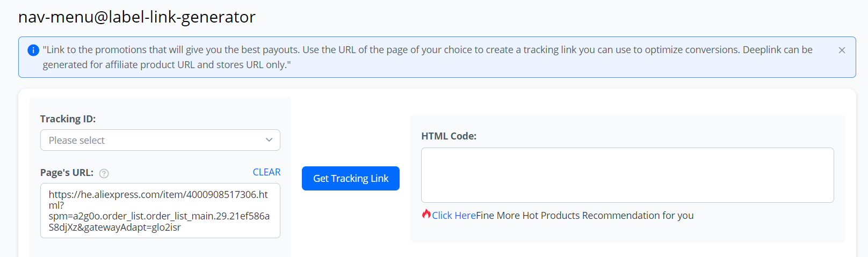Click the "Fine More Hot Products Recommendation" text
Viewport: 868px width, 257px height.
pos(584,216)
